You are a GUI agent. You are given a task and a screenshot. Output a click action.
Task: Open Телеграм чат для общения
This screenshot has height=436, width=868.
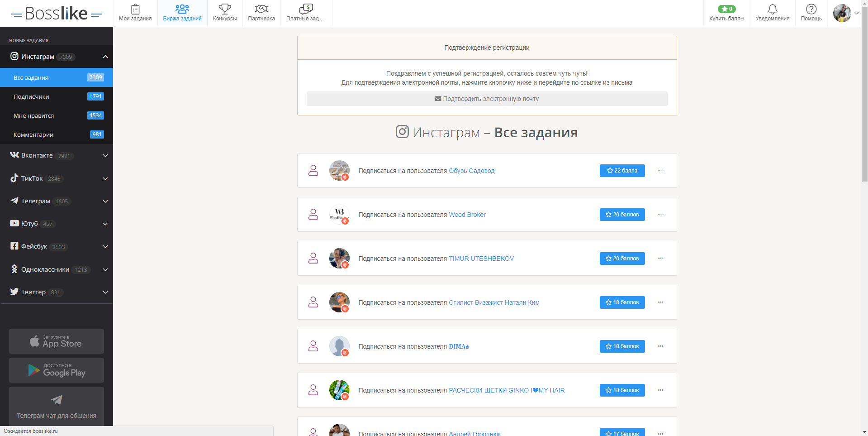click(x=57, y=407)
